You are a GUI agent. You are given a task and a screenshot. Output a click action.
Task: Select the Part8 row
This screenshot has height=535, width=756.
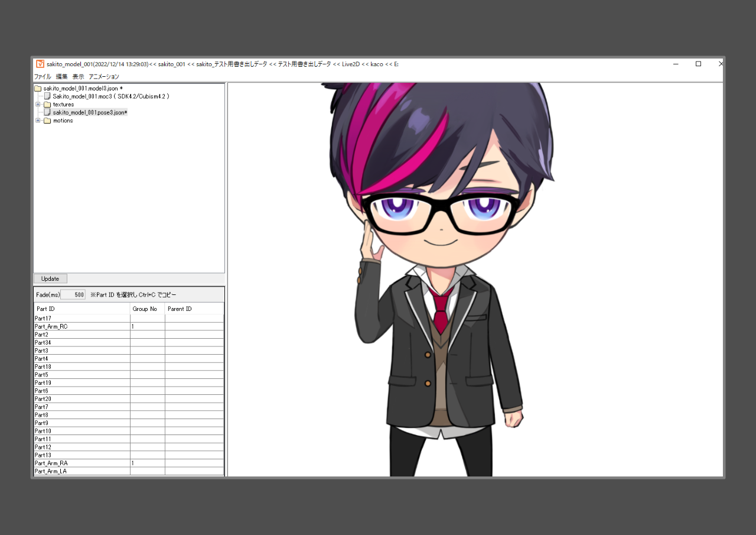point(129,415)
